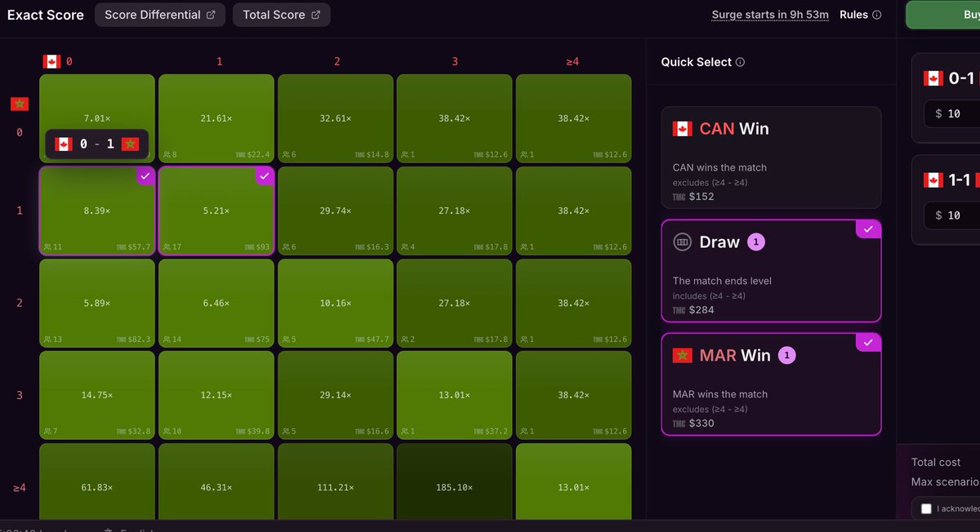The image size is (980, 532).
Task: Uncheck the selected 5.21× score cell
Action: pyautogui.click(x=216, y=211)
